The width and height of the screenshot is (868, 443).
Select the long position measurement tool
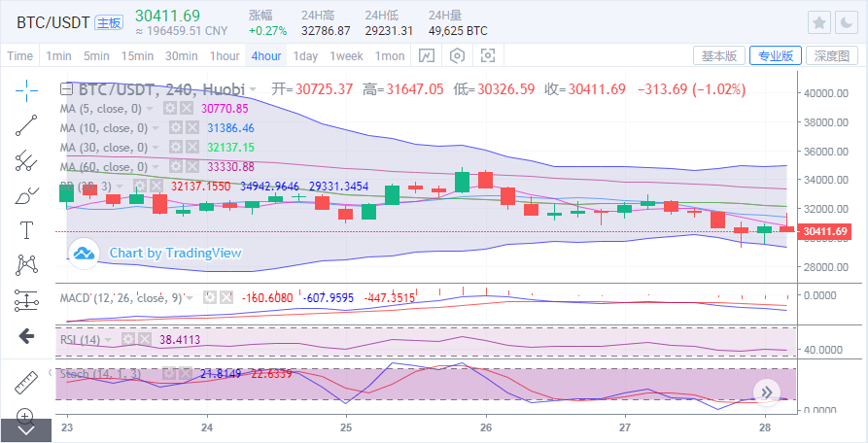pos(26,301)
